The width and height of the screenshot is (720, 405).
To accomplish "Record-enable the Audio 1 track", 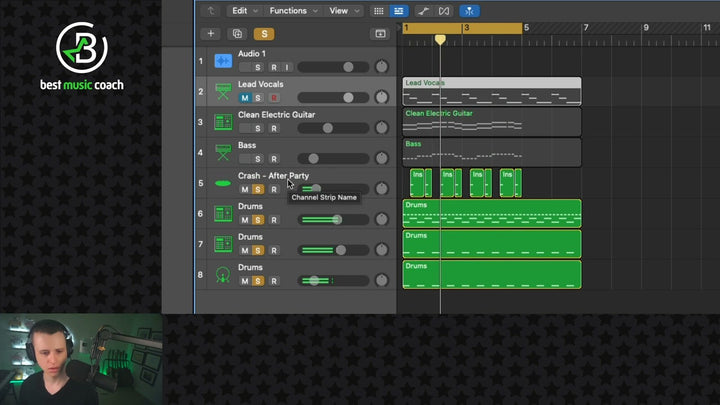I will (x=274, y=68).
